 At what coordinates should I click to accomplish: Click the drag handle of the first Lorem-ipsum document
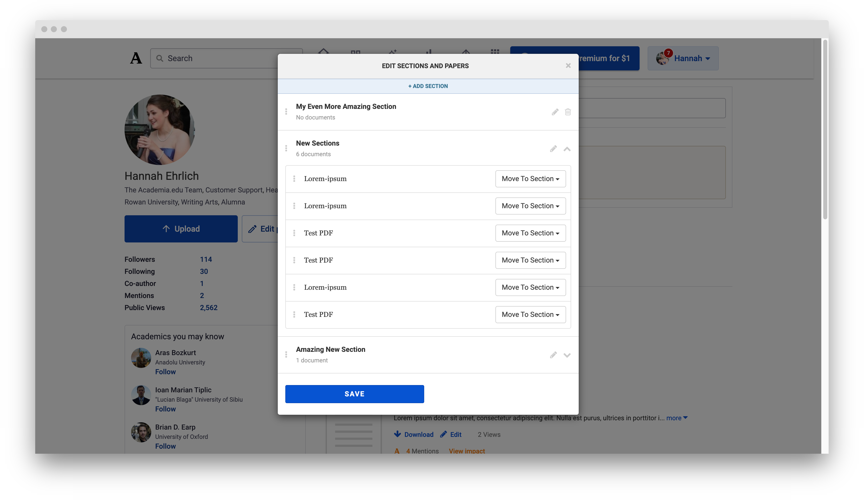click(x=294, y=179)
